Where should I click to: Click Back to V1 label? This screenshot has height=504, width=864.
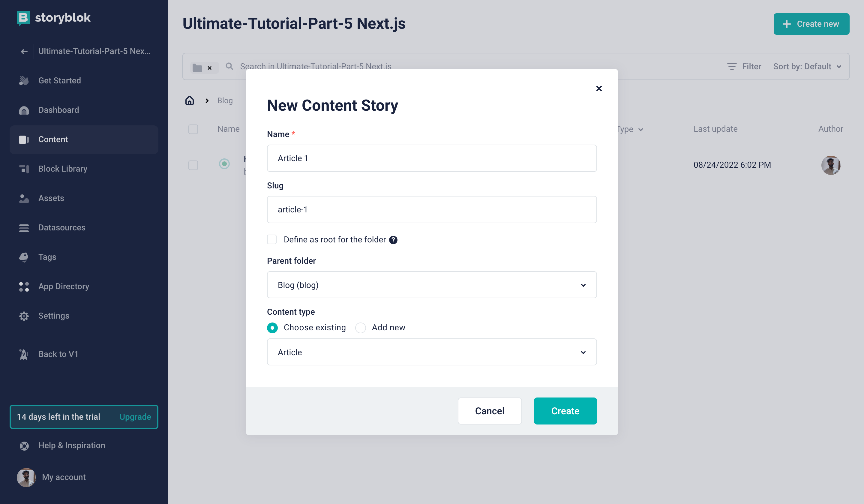coord(58,354)
